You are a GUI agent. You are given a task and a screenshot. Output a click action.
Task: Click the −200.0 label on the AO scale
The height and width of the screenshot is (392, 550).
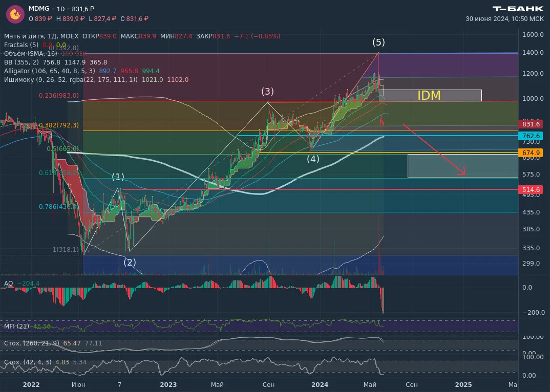coord(533,312)
